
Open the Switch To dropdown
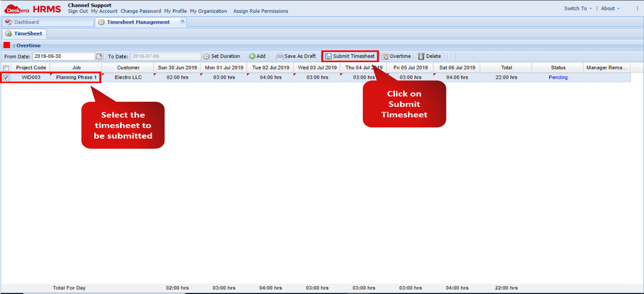pyautogui.click(x=577, y=8)
